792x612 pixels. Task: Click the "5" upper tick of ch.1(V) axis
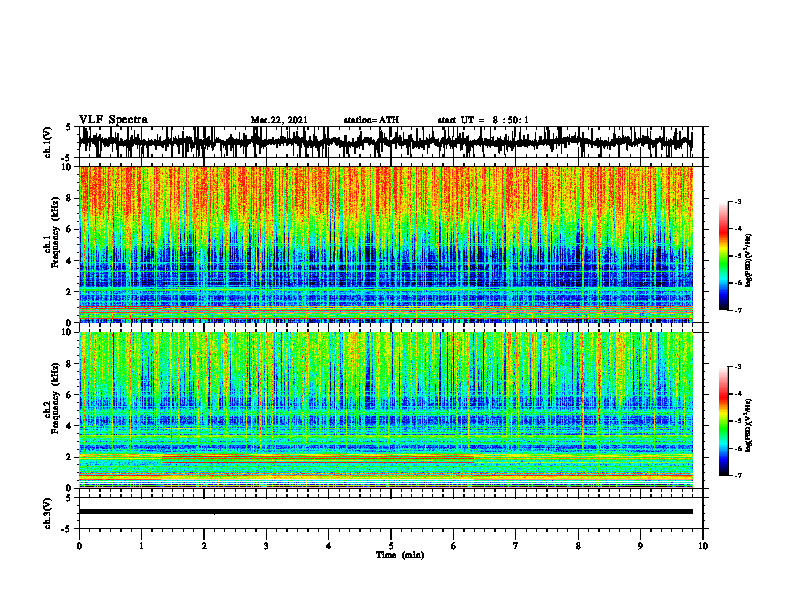point(69,128)
